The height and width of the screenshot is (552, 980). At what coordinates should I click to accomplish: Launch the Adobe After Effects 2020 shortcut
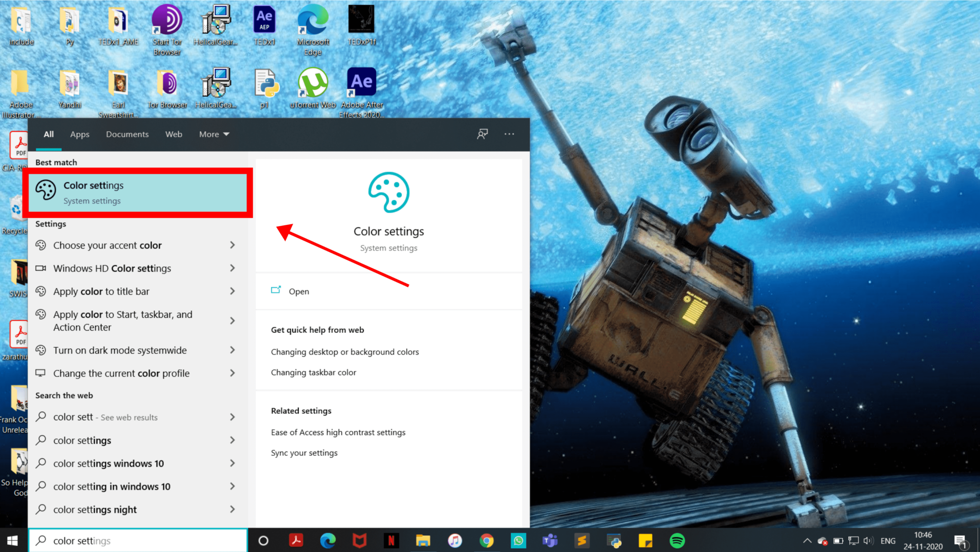[x=362, y=93]
